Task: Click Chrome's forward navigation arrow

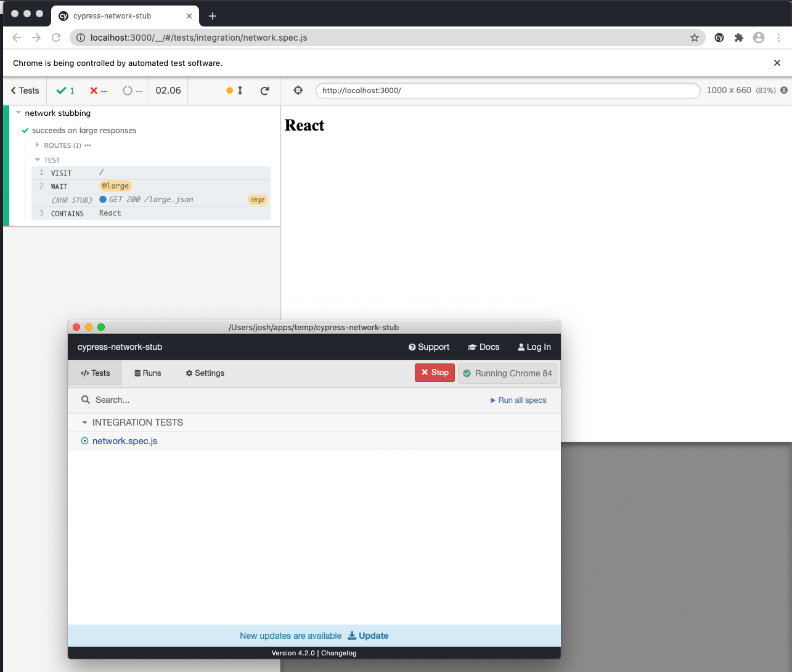Action: coord(36,38)
